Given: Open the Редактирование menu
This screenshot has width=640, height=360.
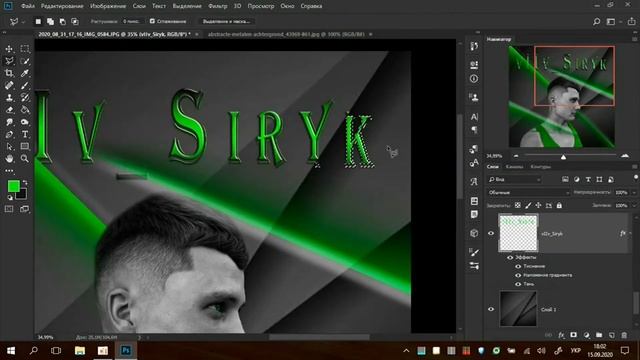Looking at the screenshot, I should [62, 6].
